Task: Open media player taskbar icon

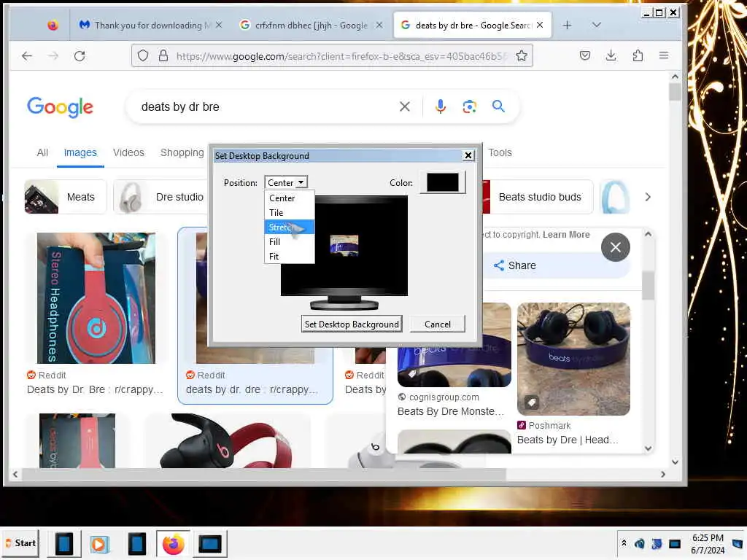Action: (x=99, y=544)
